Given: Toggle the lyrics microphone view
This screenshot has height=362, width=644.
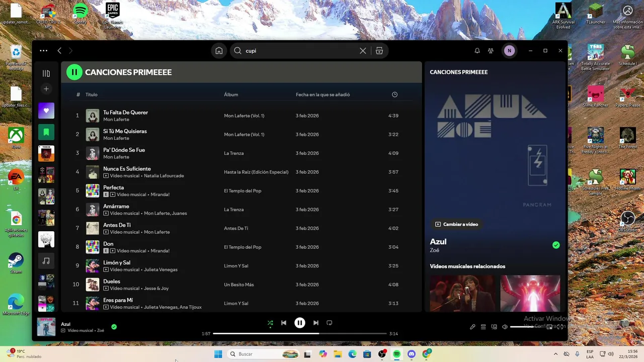Looking at the screenshot, I should (x=472, y=327).
